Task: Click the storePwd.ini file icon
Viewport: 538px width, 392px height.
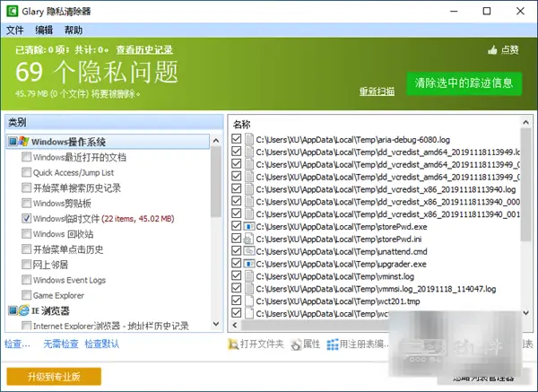Action: [248, 239]
